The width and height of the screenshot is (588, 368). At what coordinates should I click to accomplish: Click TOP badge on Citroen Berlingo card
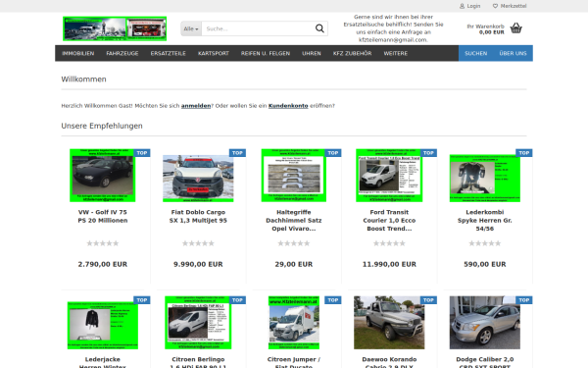click(237, 300)
